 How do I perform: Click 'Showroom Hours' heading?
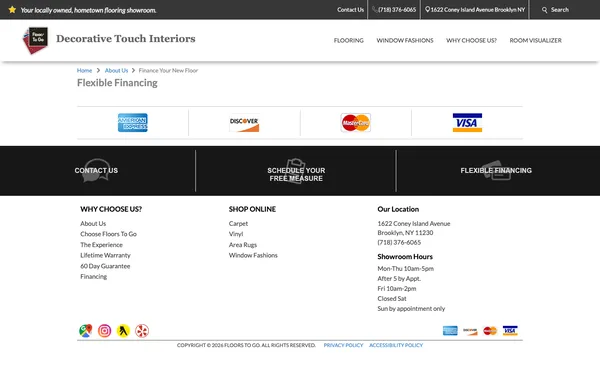[405, 257]
